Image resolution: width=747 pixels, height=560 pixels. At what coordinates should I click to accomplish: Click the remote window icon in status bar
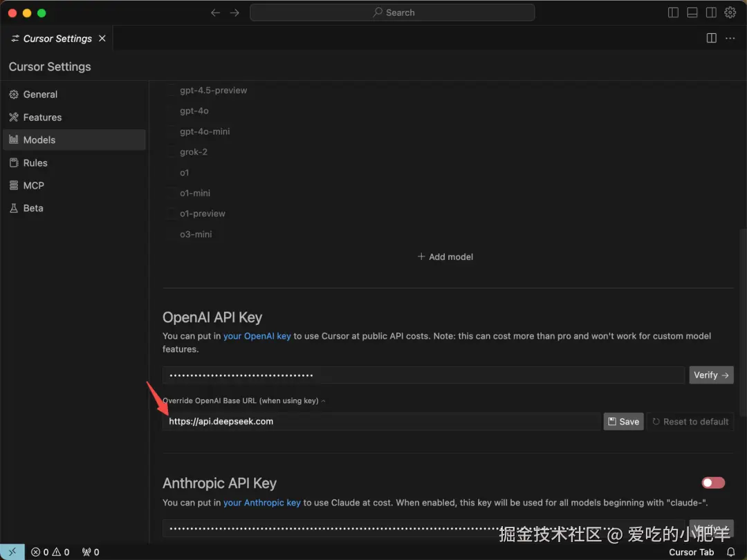[x=12, y=552]
